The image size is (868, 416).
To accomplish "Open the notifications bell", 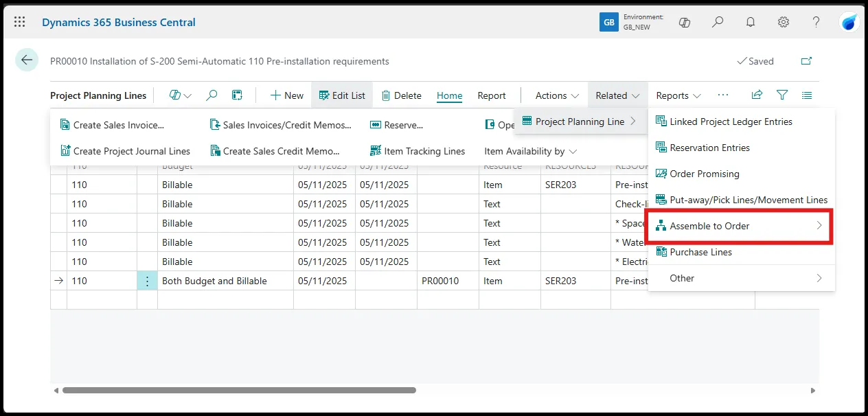I will [751, 22].
